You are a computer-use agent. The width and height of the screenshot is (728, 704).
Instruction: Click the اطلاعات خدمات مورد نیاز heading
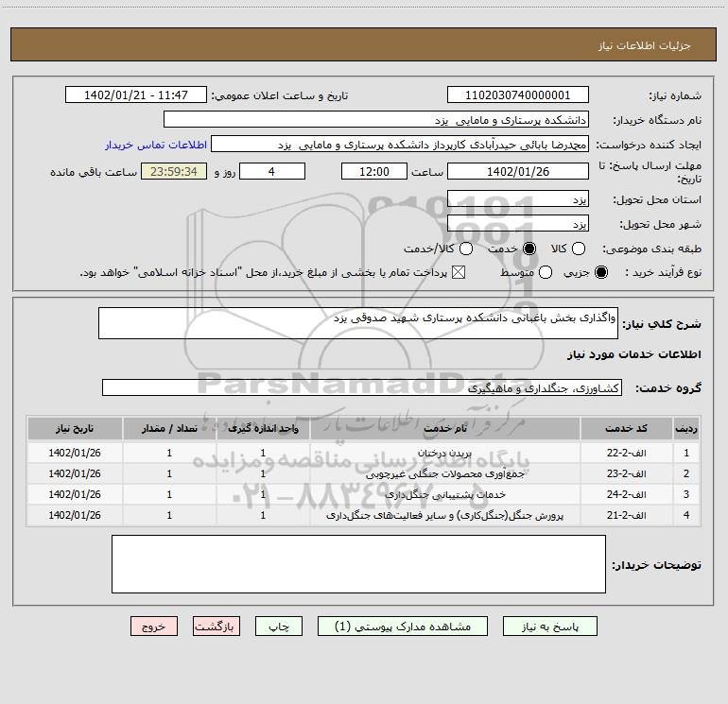tap(633, 354)
